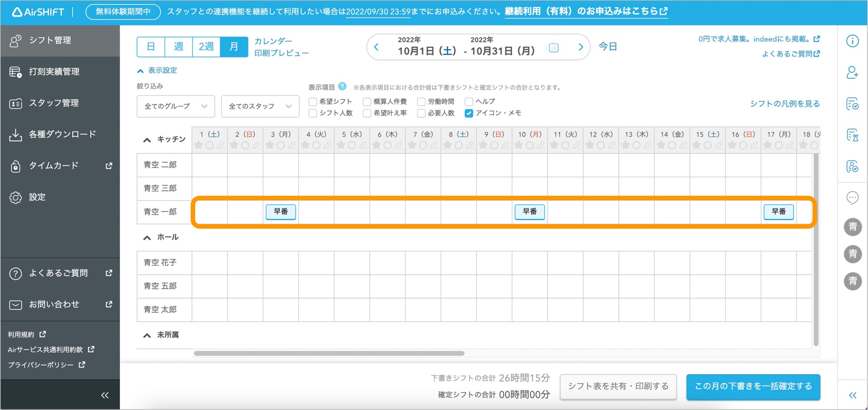Click シフト表を共有・印刷する button
This screenshot has height=410, width=868.
[x=618, y=386]
